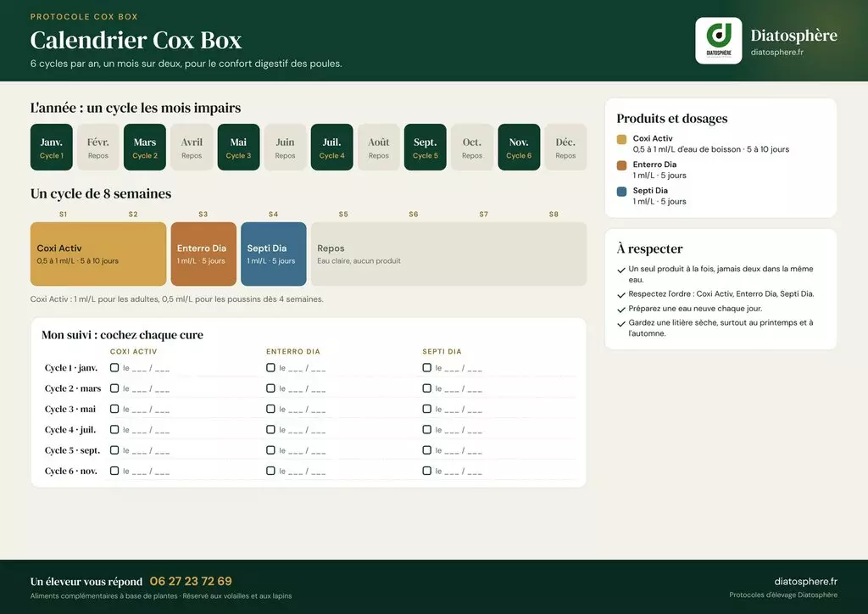868x614 pixels.
Task: Click the 'SEPTI DIA' column header
Action: coord(442,352)
